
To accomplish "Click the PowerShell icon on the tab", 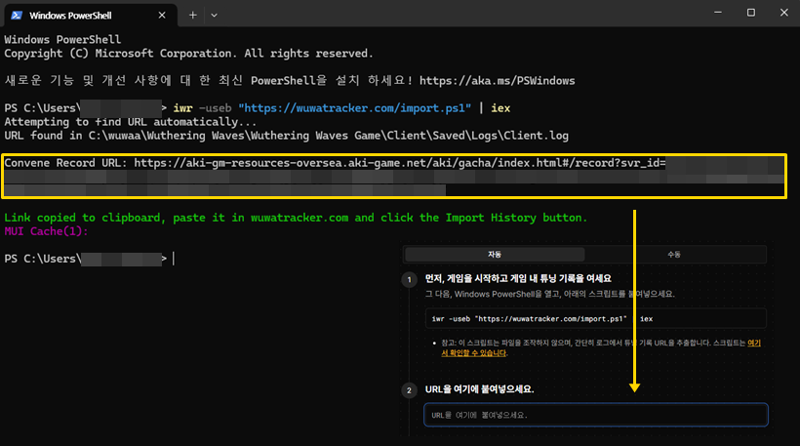I will coord(16,15).
